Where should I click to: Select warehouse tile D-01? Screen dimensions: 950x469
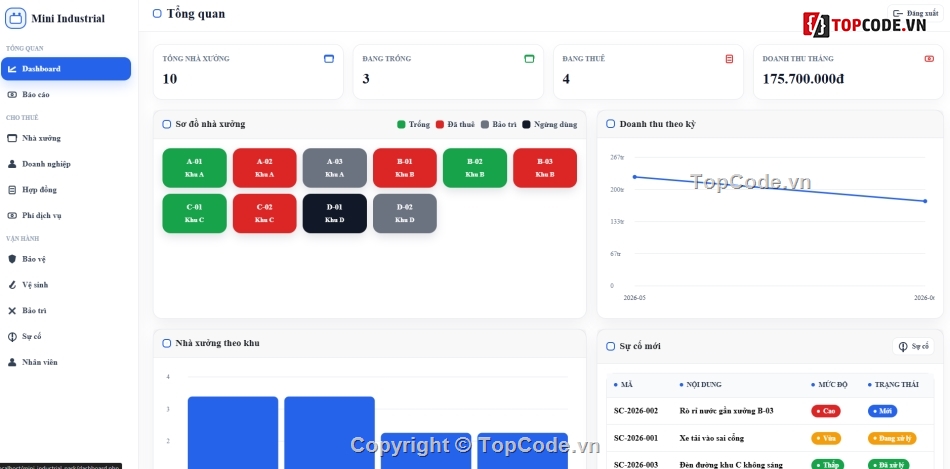pos(334,213)
